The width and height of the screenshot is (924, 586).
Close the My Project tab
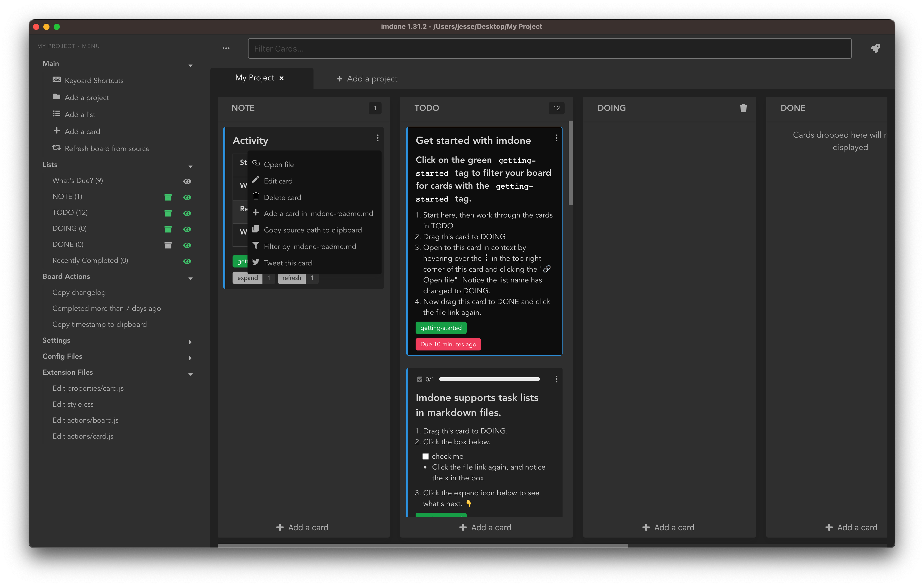coord(282,78)
